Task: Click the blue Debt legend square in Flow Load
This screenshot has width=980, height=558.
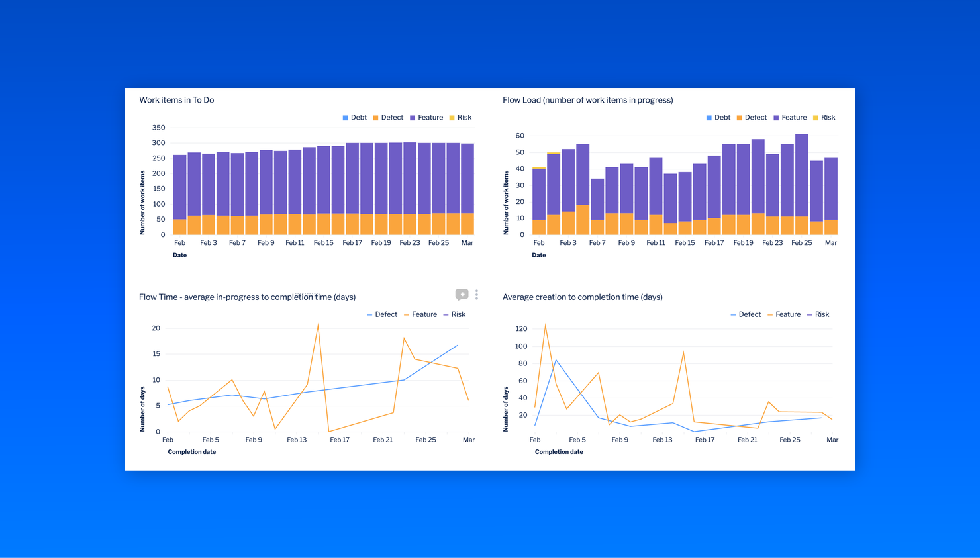Action: click(x=709, y=117)
